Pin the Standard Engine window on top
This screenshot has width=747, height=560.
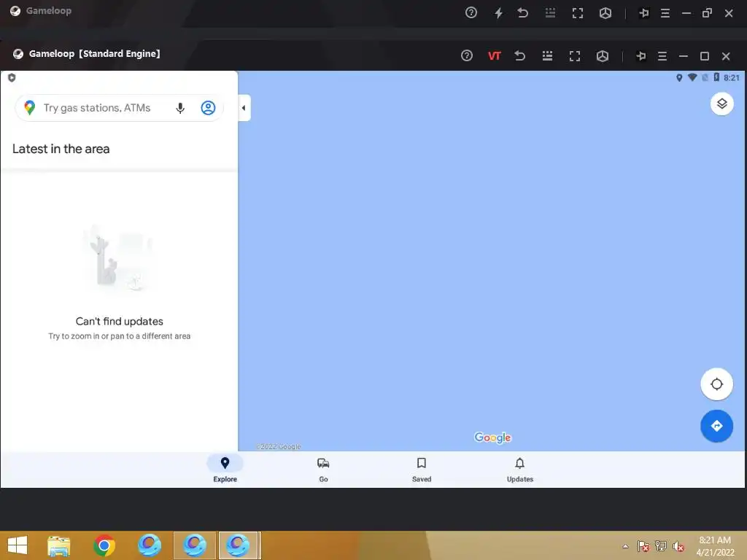[641, 56]
